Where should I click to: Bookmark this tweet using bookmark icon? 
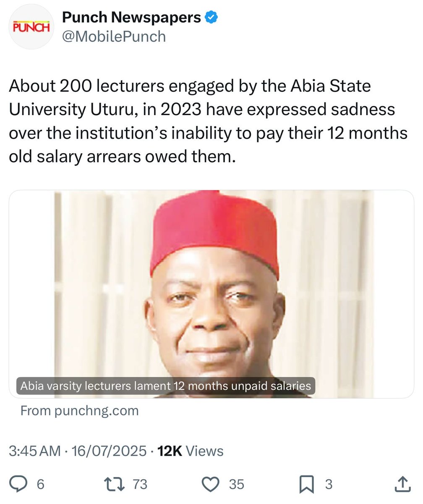tap(307, 485)
